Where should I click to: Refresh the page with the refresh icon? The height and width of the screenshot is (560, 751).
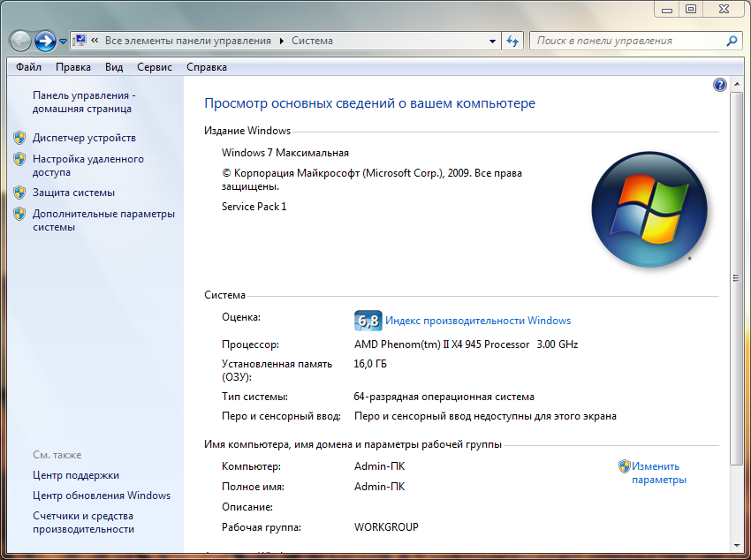pyautogui.click(x=512, y=42)
